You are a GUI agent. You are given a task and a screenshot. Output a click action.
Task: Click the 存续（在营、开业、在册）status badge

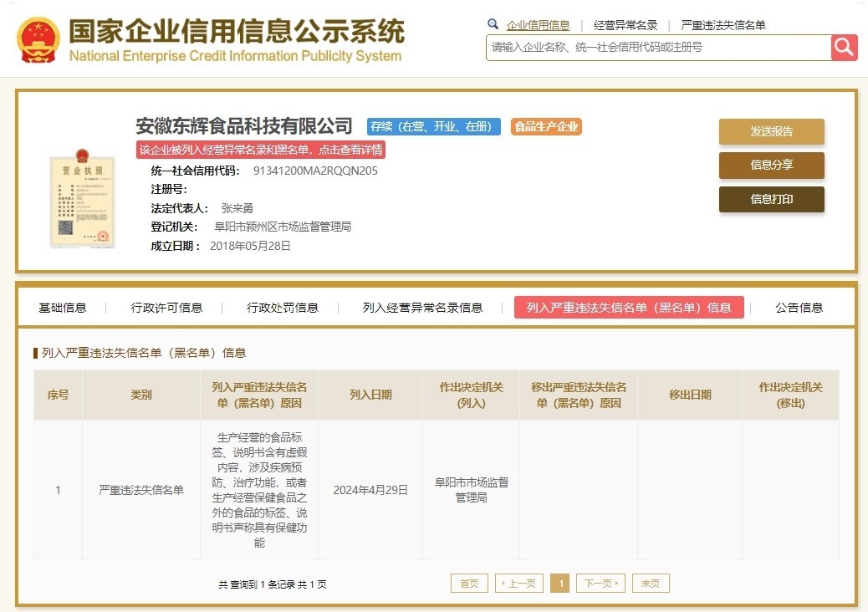point(433,127)
